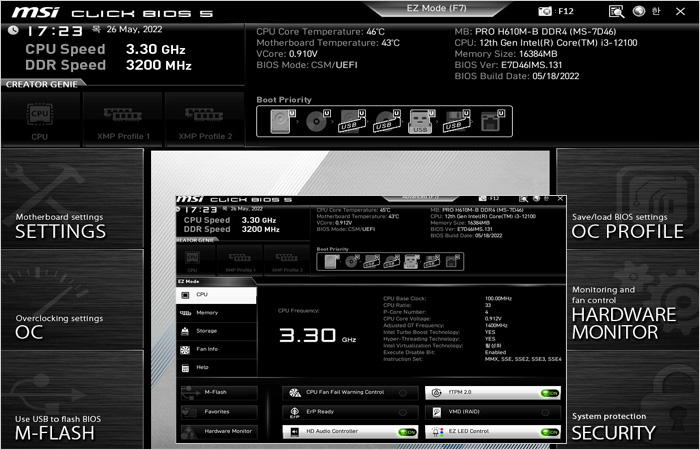Turn off the EZ LED Control switch
The width and height of the screenshot is (700, 450).
[x=550, y=432]
